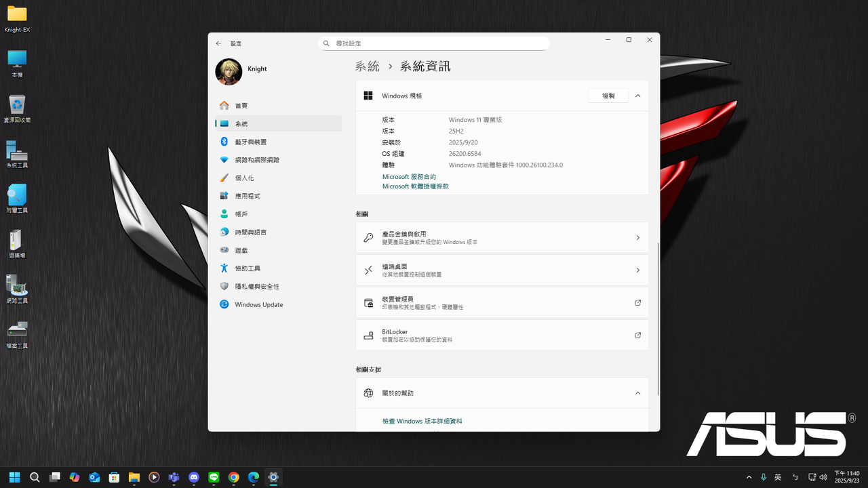Click the ㄅ IME tray icon

click(795, 477)
